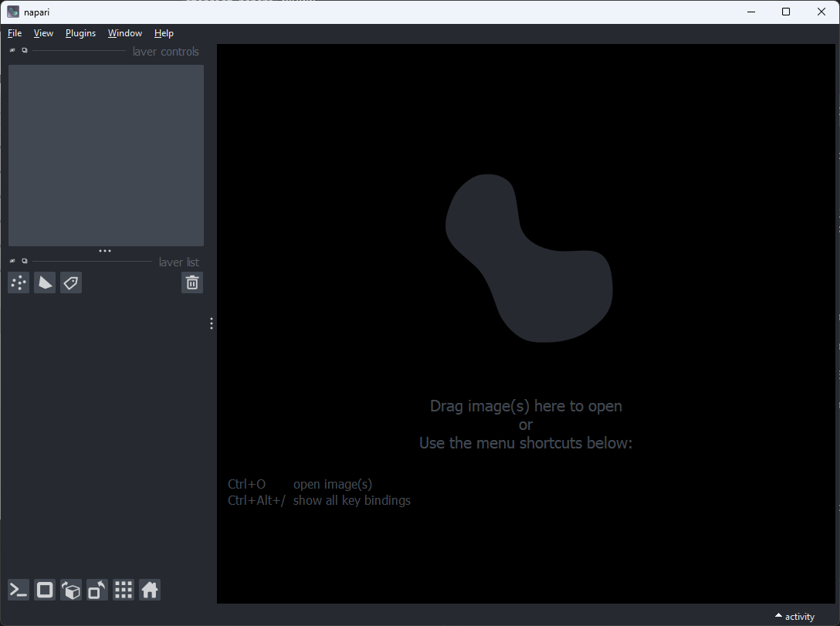The image size is (840, 626).
Task: Open the IPython console panel
Action: click(19, 590)
